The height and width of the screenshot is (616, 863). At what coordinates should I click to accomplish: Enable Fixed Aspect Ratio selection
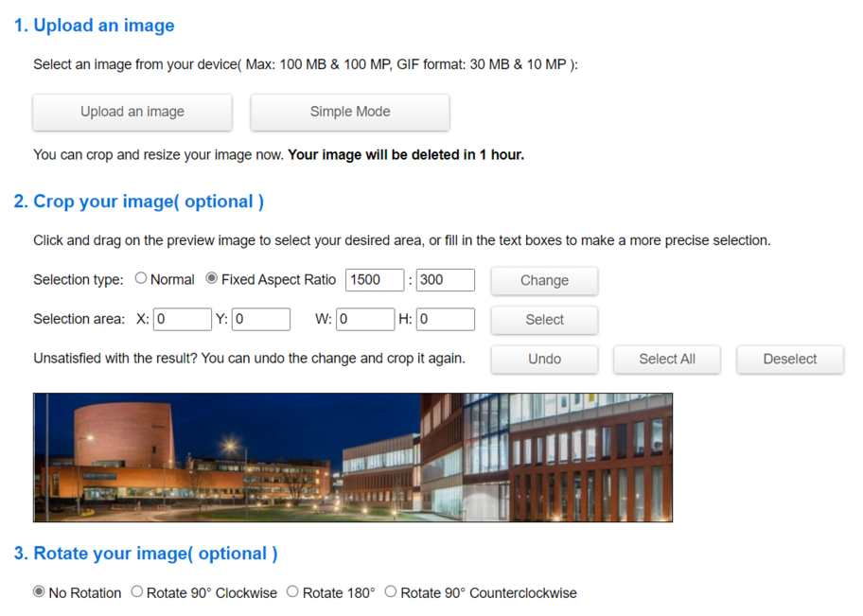click(210, 279)
